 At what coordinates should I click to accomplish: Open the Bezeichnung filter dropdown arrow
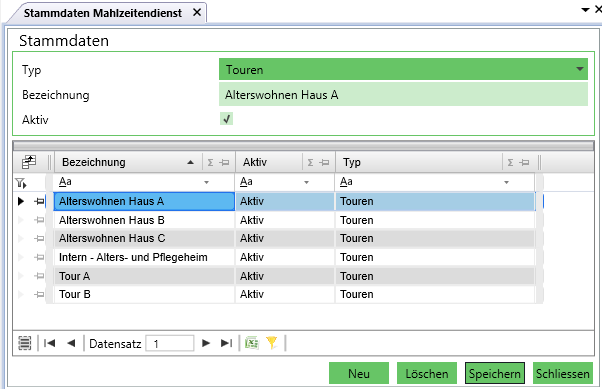(x=207, y=182)
